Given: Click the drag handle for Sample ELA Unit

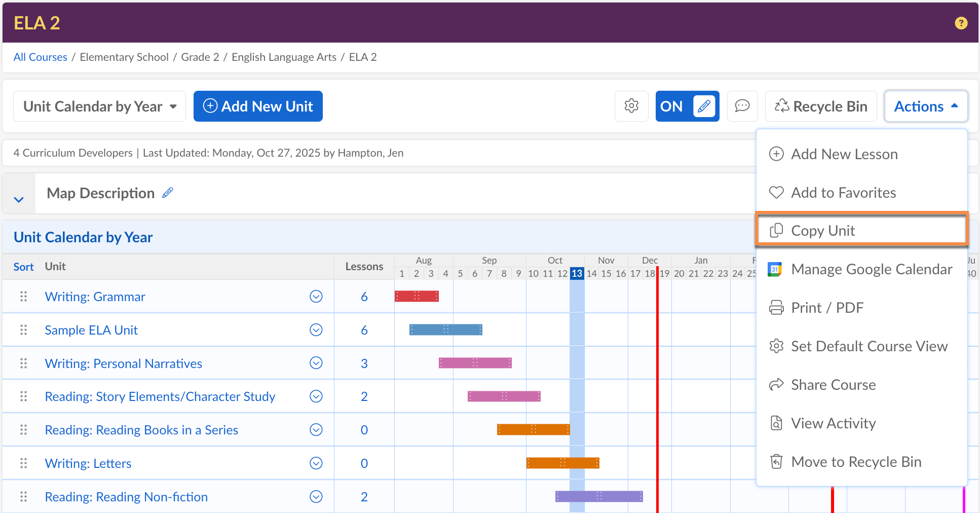Looking at the screenshot, I should point(23,330).
